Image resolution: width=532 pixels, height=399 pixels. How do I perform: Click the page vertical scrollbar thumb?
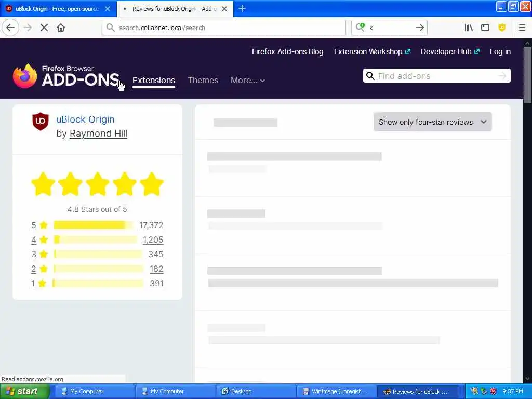527,75
